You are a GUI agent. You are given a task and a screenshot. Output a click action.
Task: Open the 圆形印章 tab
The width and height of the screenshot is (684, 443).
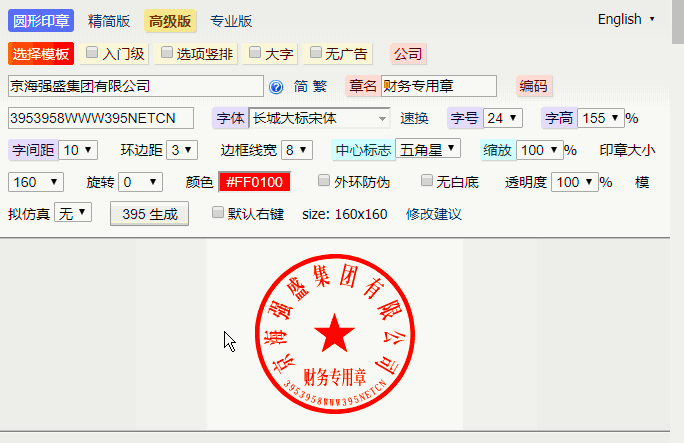[41, 21]
